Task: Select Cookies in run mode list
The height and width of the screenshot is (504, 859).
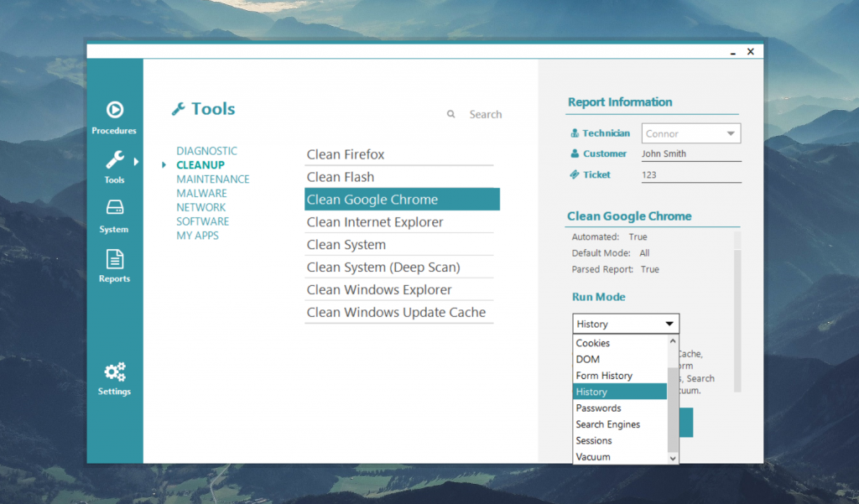Action: [x=620, y=343]
